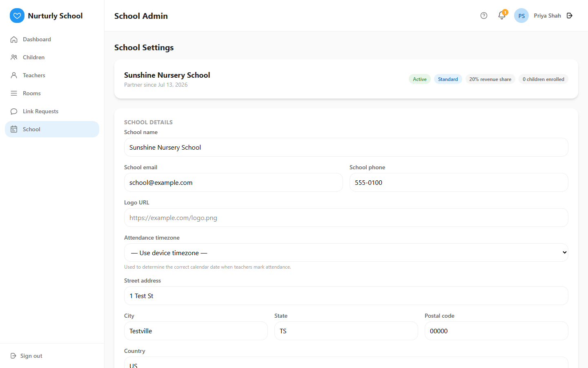588x368 pixels.
Task: Focus the School email field
Action: [234, 182]
